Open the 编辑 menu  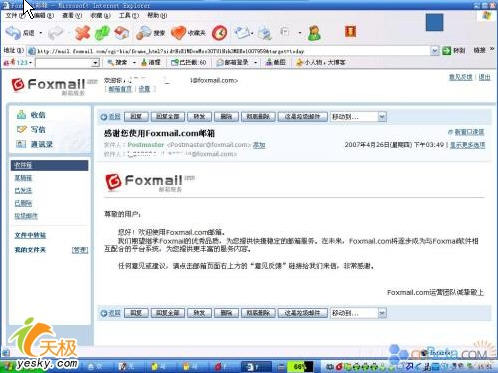[x=44, y=15]
